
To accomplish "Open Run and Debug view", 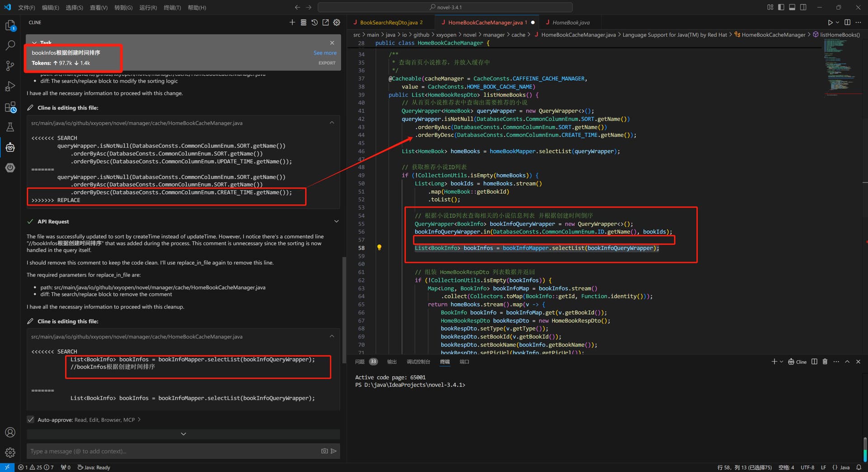I will pyautogui.click(x=10, y=86).
